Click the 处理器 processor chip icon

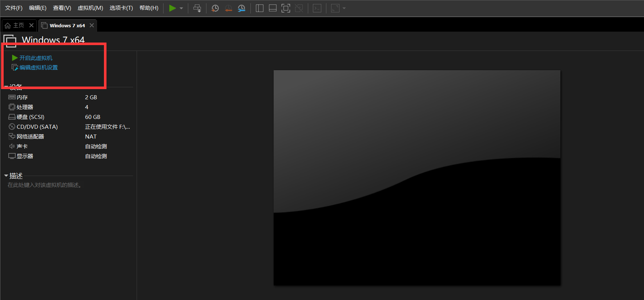pyautogui.click(x=12, y=107)
